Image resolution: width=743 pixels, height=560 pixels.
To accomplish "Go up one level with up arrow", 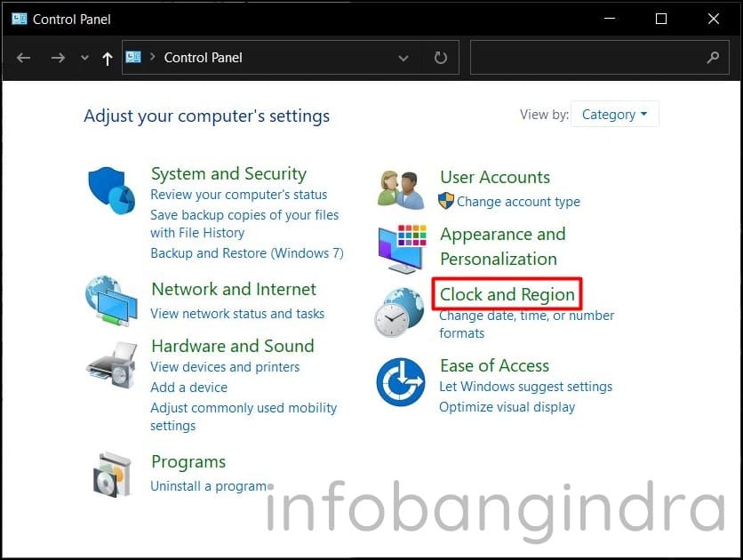I will coord(107,59).
